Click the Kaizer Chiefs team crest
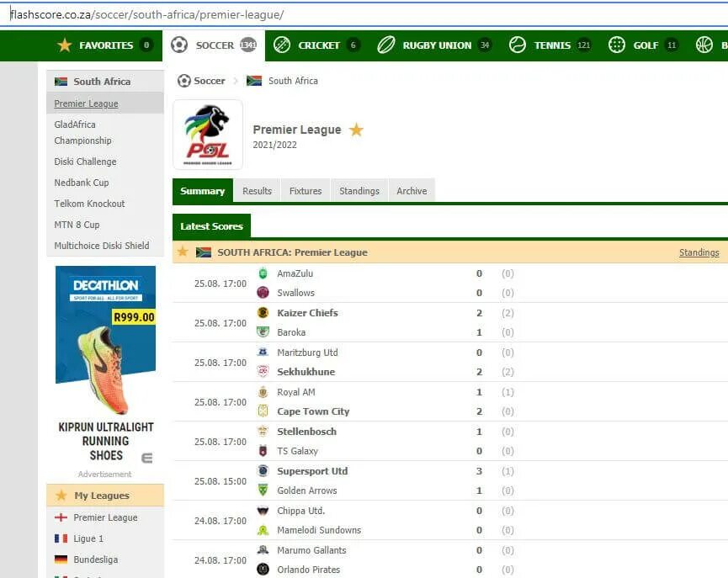 (263, 312)
